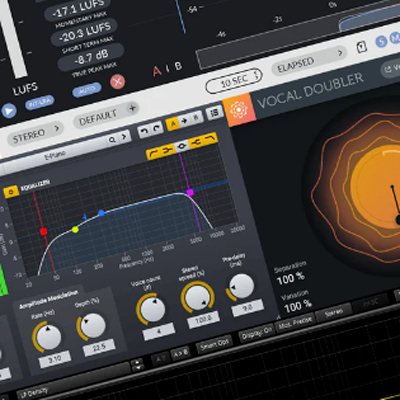Image resolution: width=400 pixels, height=400 pixels.
Task: Click the Stereo button in bottom plugin
Action: [333, 313]
